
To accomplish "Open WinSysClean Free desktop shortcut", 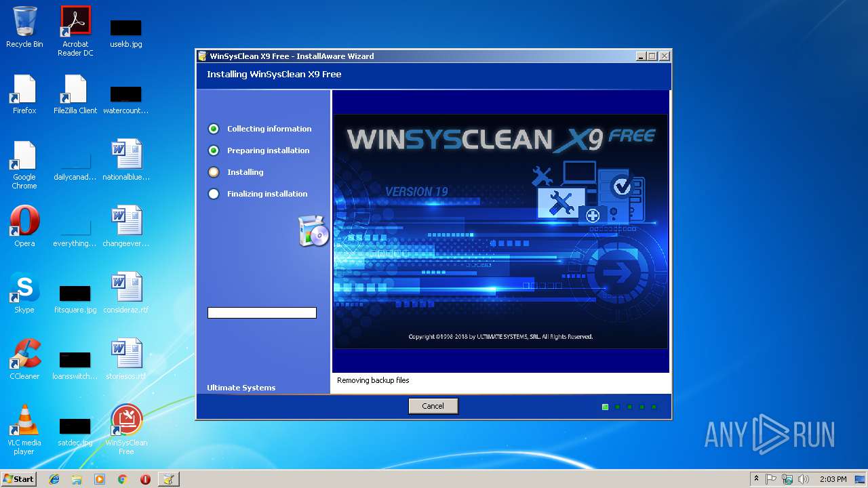I will tap(126, 430).
